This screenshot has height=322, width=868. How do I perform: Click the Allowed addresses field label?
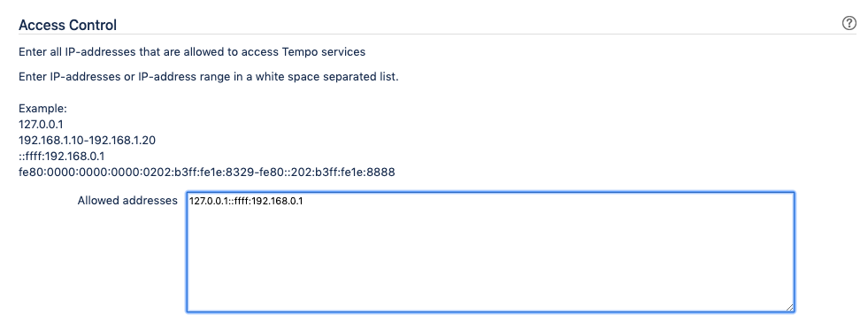point(127,200)
